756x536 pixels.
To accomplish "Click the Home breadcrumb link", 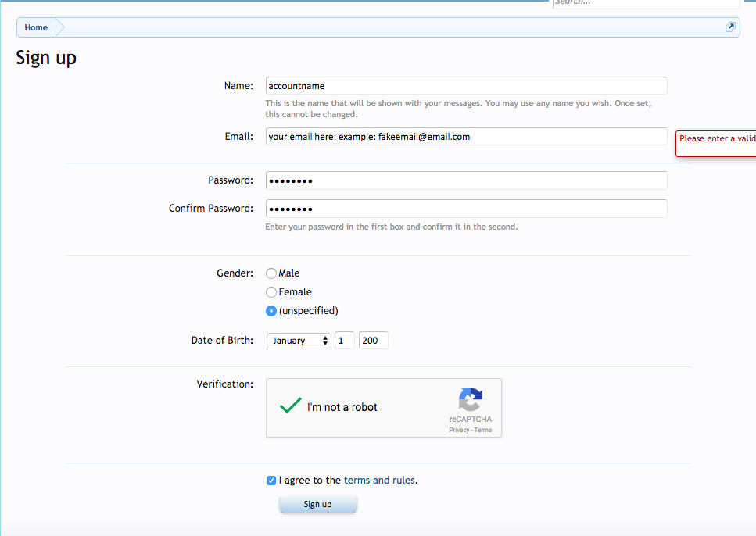I will [36, 27].
